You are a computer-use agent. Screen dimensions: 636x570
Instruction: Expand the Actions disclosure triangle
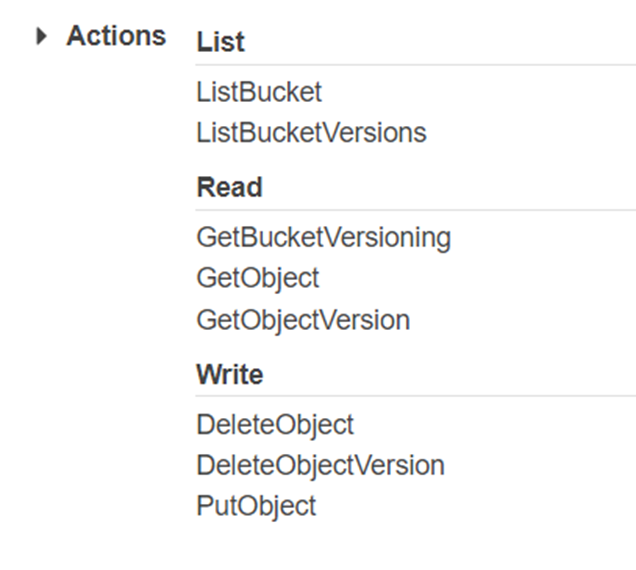pyautogui.click(x=41, y=37)
